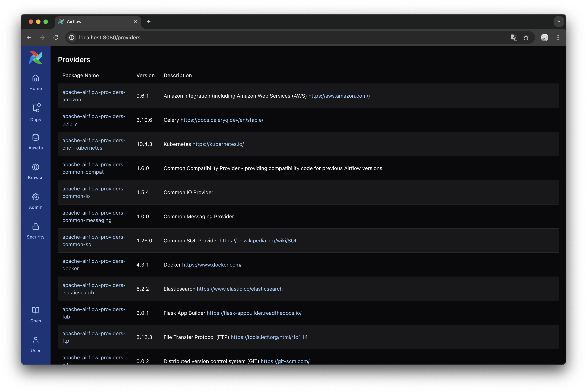Visit the elastic.co/elasticsearch link
The image size is (587, 392).
pyautogui.click(x=240, y=289)
